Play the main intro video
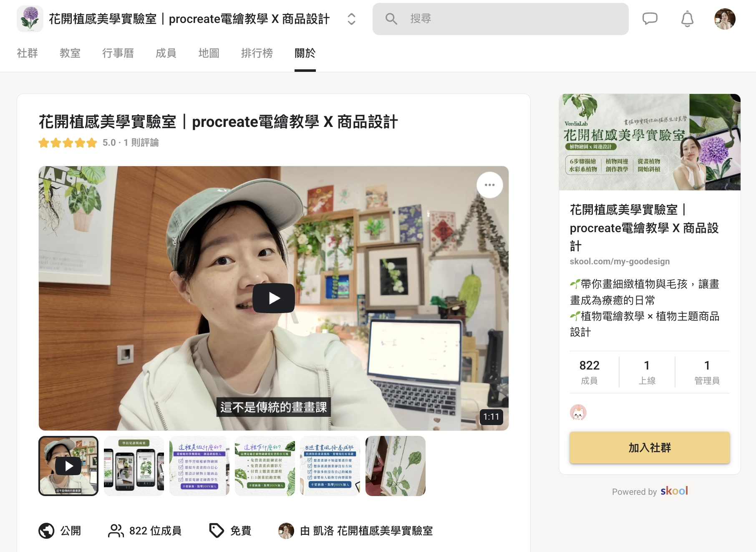Screen dimensions: 756x552 coord(274,298)
